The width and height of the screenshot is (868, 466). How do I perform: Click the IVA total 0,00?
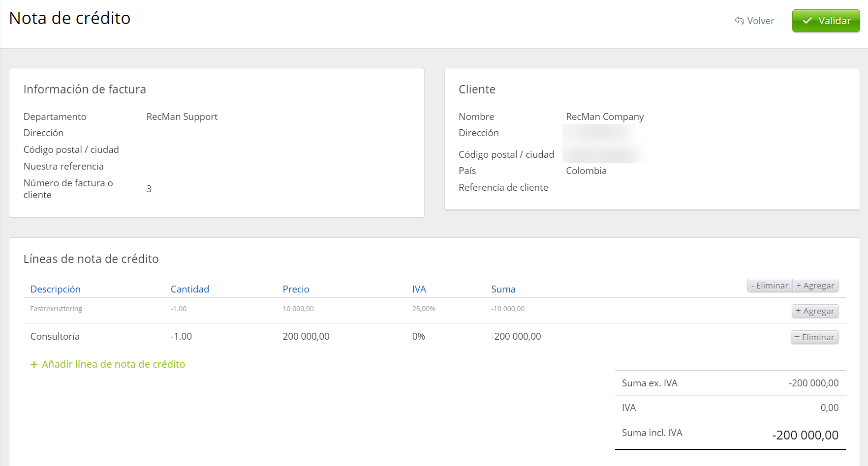(829, 408)
